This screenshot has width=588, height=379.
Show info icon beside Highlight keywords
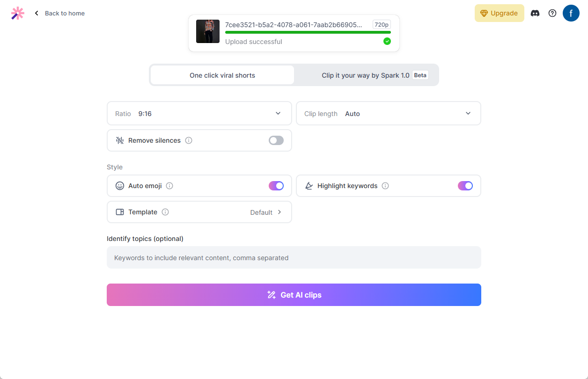click(385, 186)
